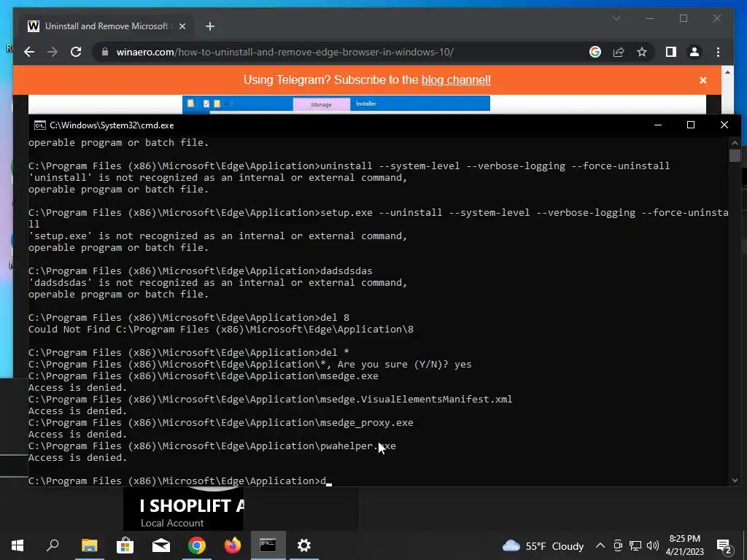Open the 55°F Cloudy weather widget
The image size is (747, 560).
(x=543, y=545)
